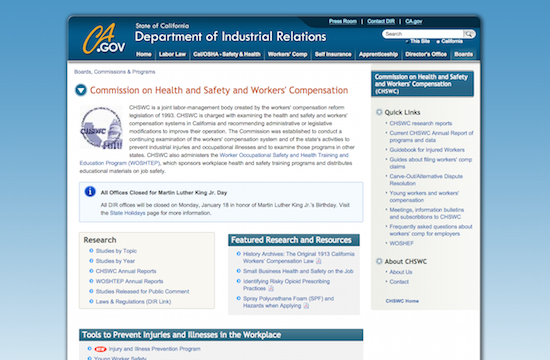Open CHSWC Annual Reports in the Research box
The width and height of the screenshot is (550, 360).
tap(126, 271)
